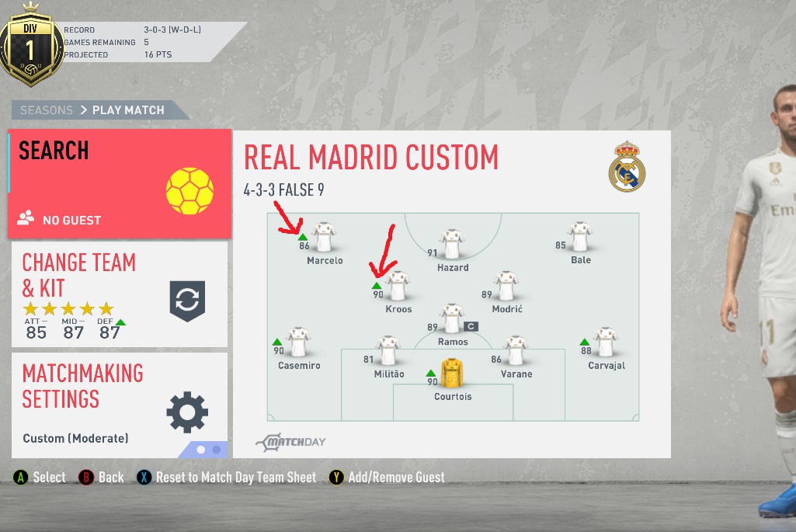This screenshot has height=532, width=796.
Task: Select the Division 1 shield badge
Action: 31,45
